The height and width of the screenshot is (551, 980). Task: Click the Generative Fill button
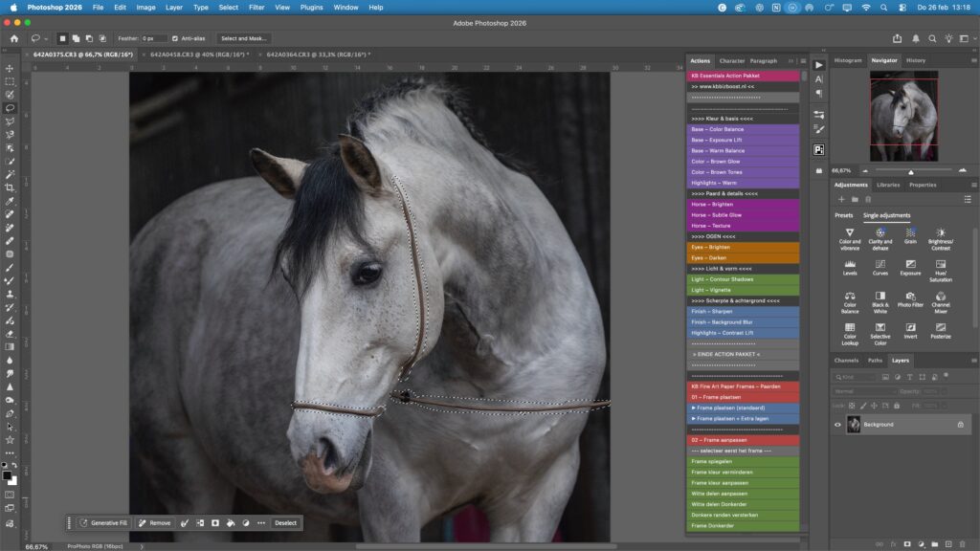[104, 523]
